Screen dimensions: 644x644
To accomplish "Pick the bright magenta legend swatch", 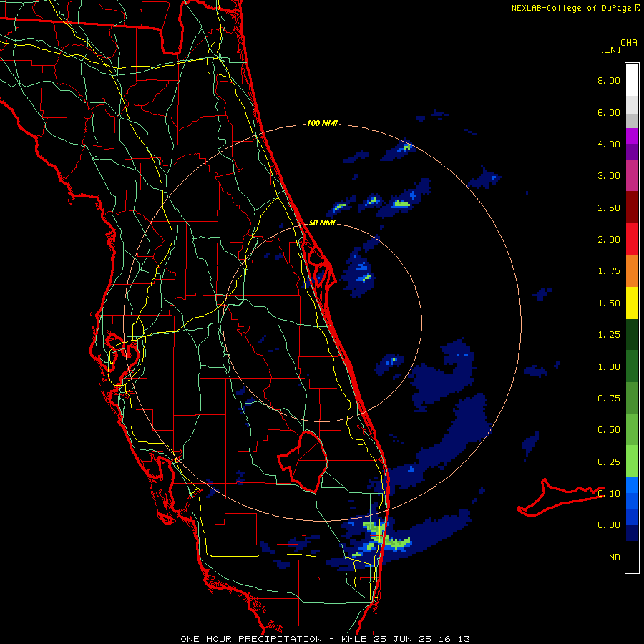I will (x=632, y=136).
